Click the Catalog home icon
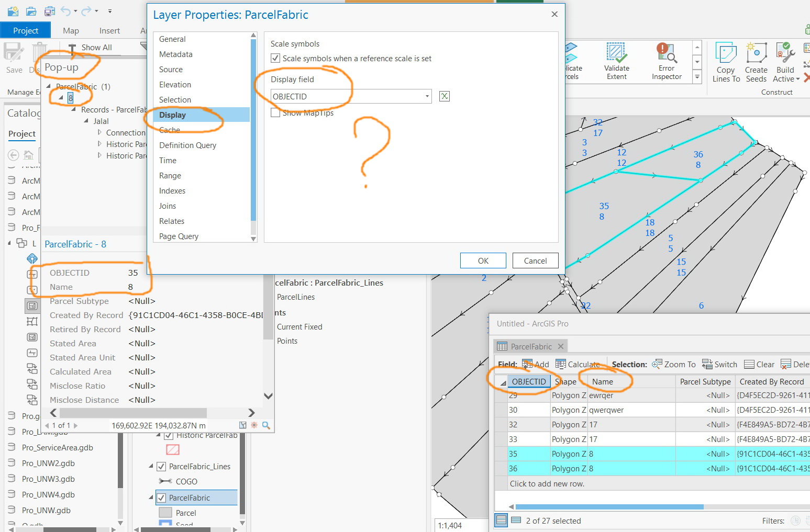 tap(29, 155)
